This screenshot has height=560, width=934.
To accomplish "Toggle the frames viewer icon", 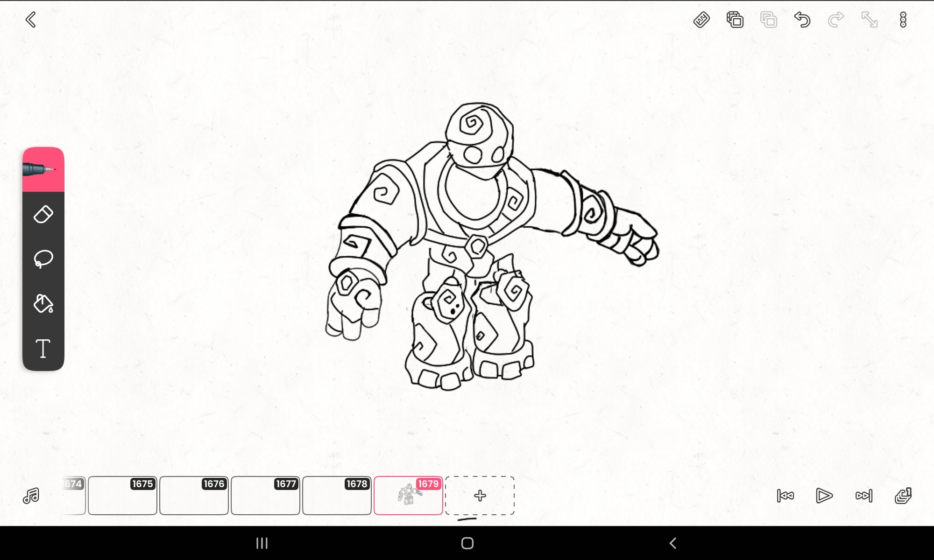I will coord(903,496).
